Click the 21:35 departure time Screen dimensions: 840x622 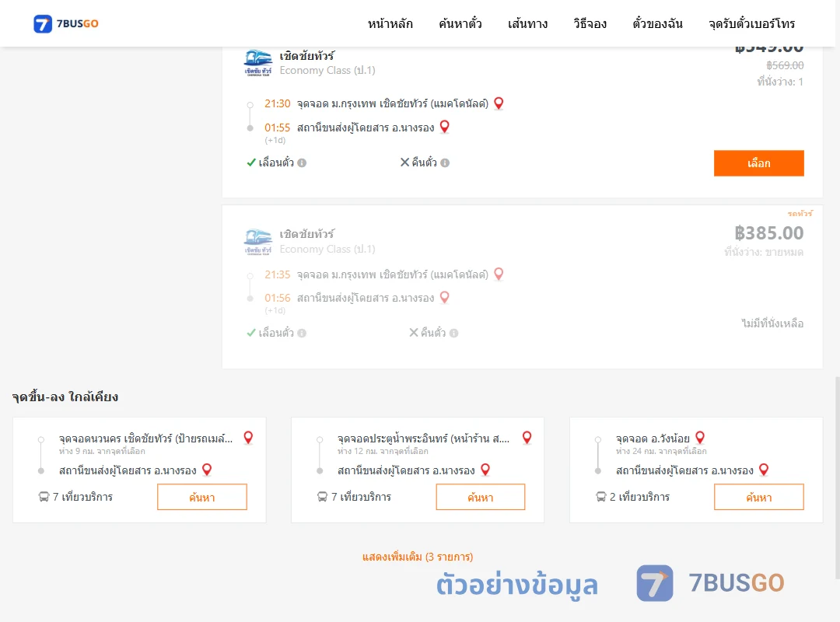click(278, 274)
